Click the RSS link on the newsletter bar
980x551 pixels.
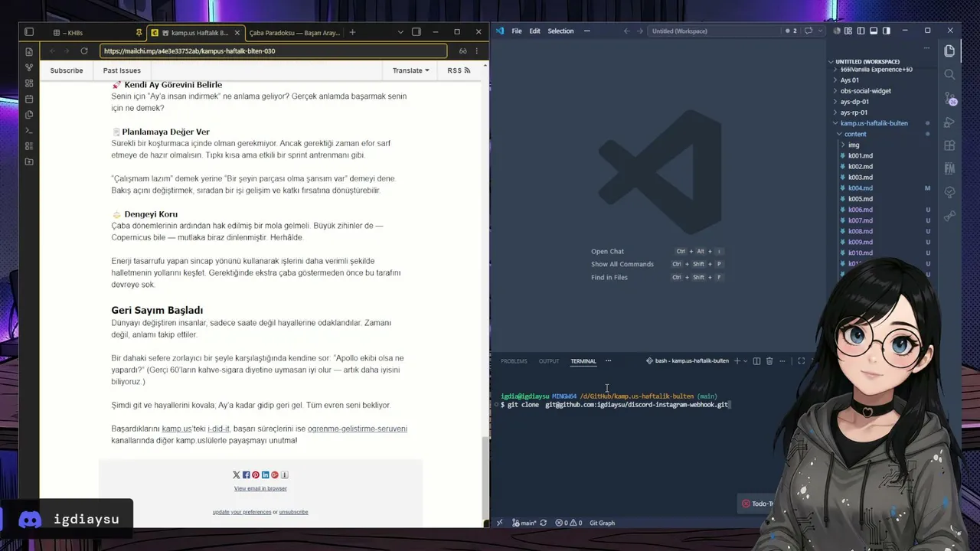[x=459, y=70]
